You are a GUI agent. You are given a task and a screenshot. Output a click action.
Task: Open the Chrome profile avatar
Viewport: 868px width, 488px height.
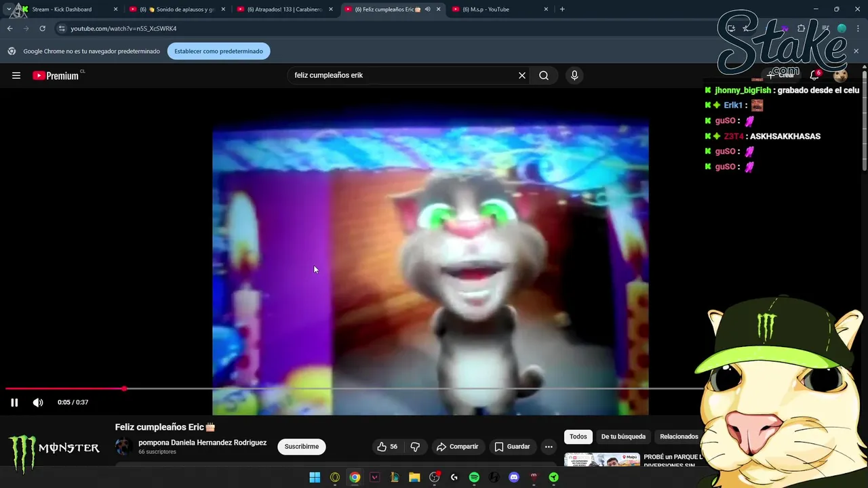(842, 28)
